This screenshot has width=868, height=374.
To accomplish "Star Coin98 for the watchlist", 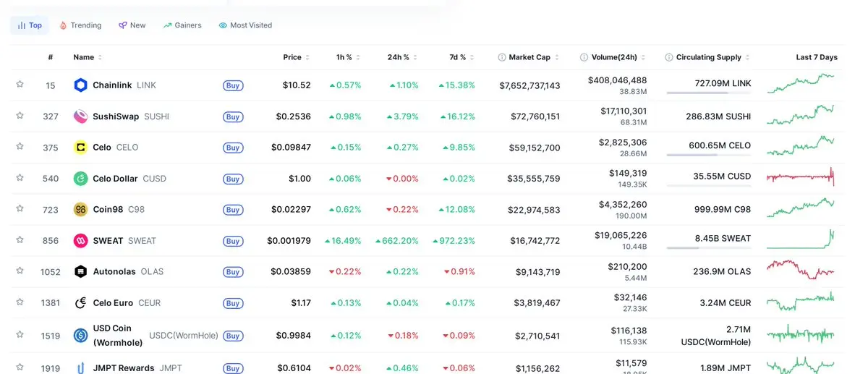I will [20, 209].
